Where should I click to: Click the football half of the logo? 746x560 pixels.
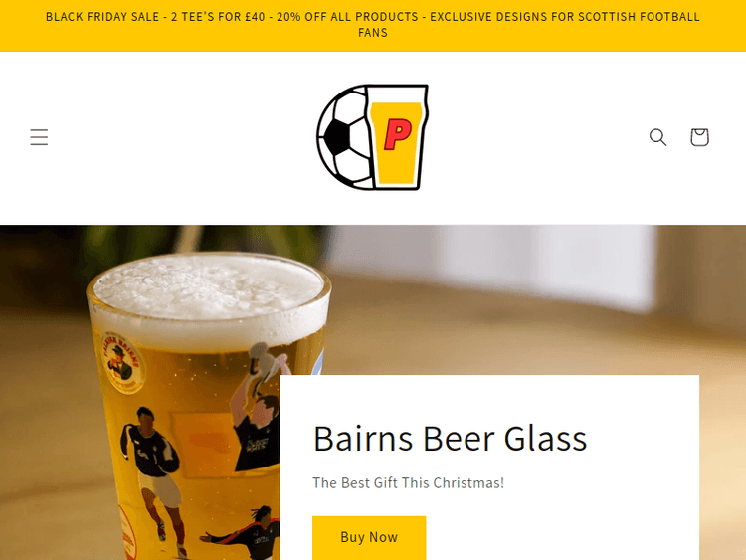pos(344,137)
